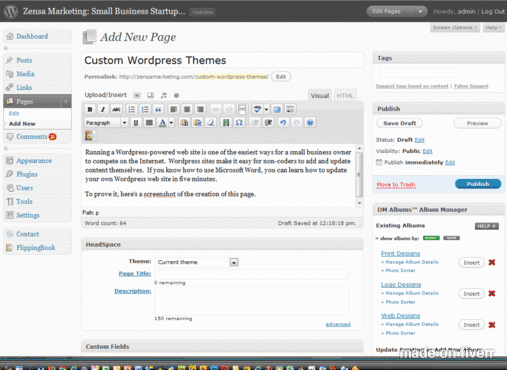Image resolution: width=507 pixels, height=370 pixels.
Task: Edit the permalink
Action: [x=281, y=77]
